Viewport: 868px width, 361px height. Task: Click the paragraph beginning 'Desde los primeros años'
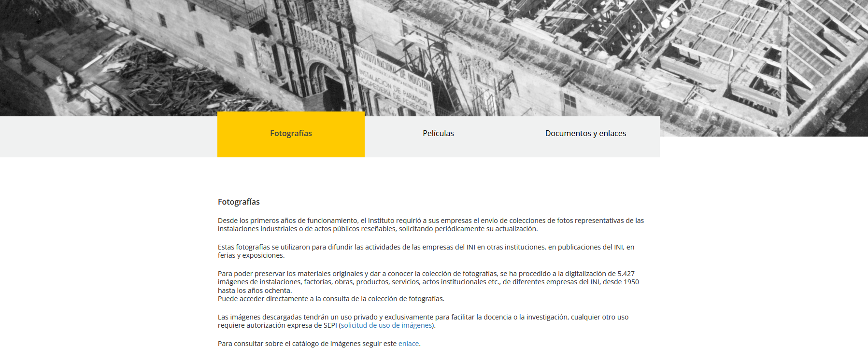(x=430, y=225)
